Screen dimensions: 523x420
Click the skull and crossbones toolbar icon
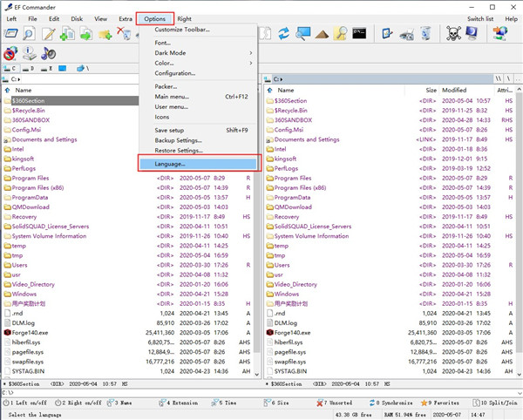coord(453,34)
